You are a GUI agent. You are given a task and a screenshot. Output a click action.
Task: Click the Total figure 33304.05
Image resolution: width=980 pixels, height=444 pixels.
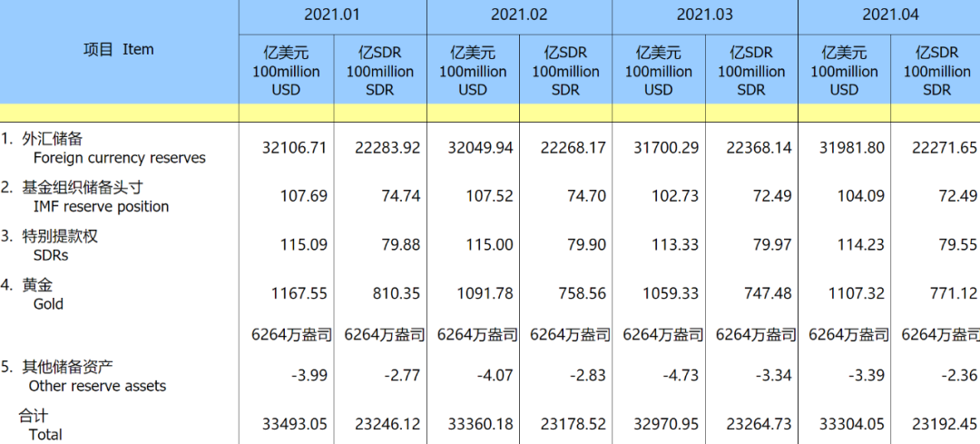(852, 425)
